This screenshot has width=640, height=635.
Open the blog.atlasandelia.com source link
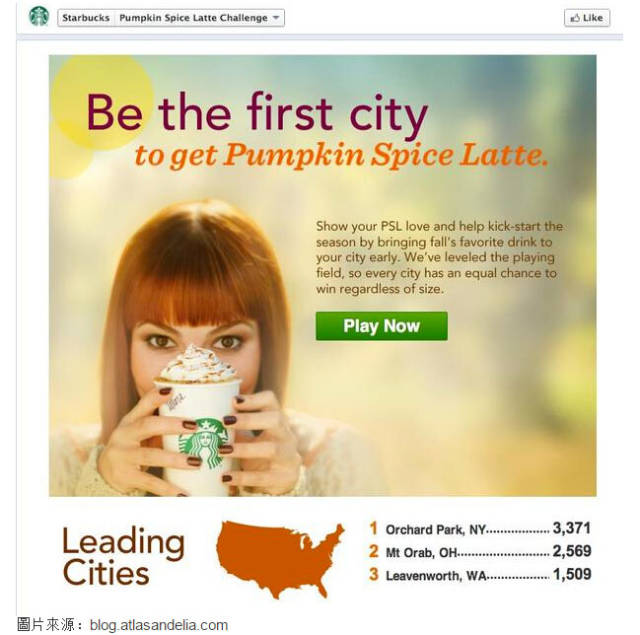point(159,625)
